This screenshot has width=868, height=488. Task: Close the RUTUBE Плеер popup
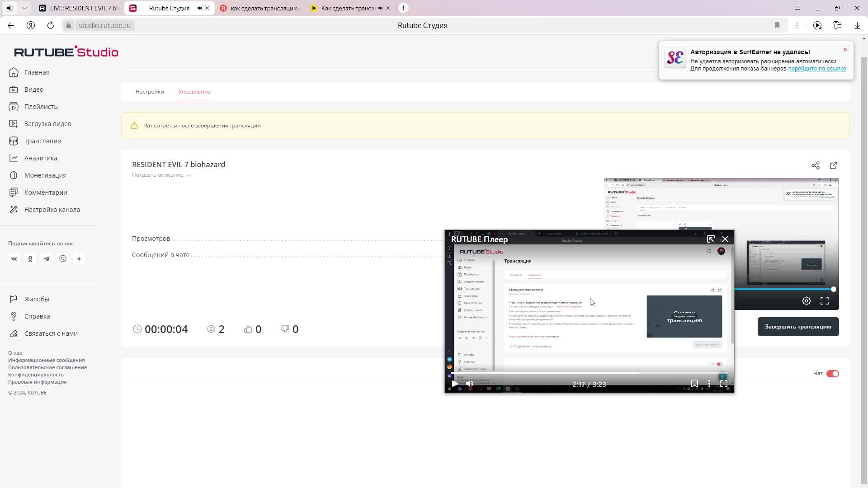(x=725, y=239)
